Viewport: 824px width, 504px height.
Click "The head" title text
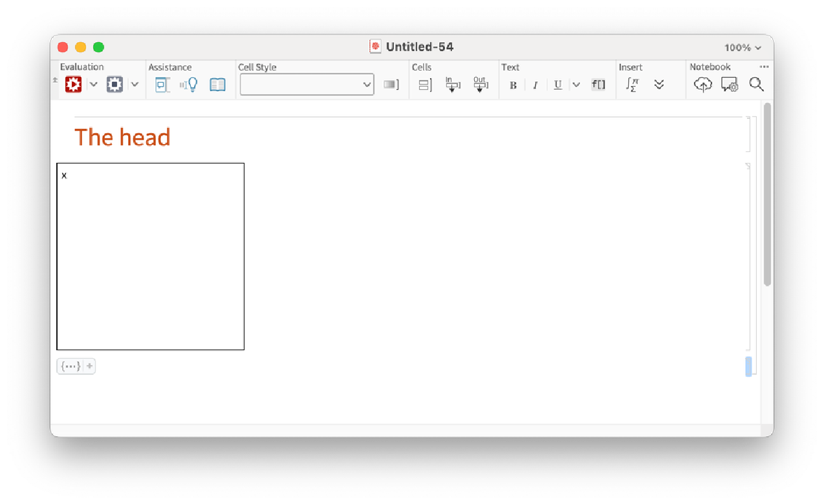pyautogui.click(x=122, y=138)
